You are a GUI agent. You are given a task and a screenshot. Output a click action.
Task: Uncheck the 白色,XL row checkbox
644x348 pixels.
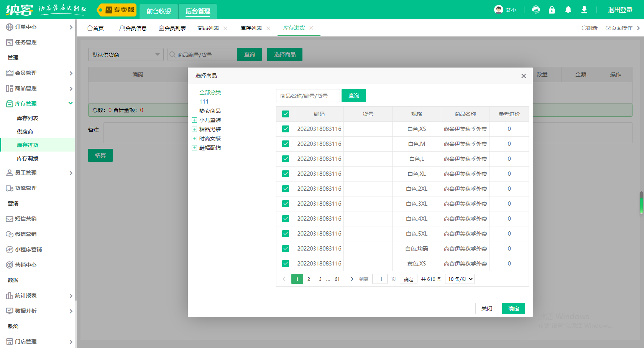pyautogui.click(x=286, y=174)
